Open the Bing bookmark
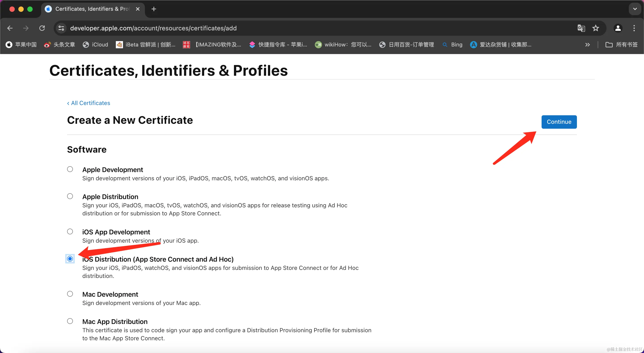This screenshot has width=644, height=353. click(x=453, y=45)
